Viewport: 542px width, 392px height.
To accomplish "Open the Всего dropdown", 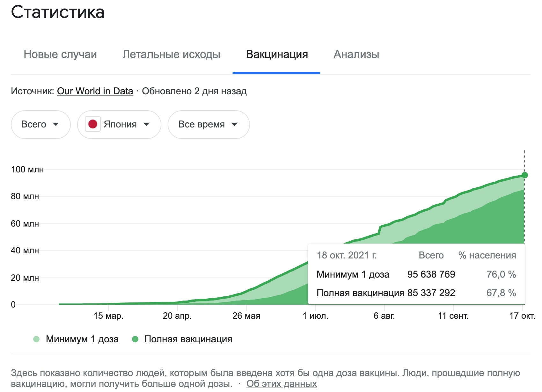I will point(40,125).
